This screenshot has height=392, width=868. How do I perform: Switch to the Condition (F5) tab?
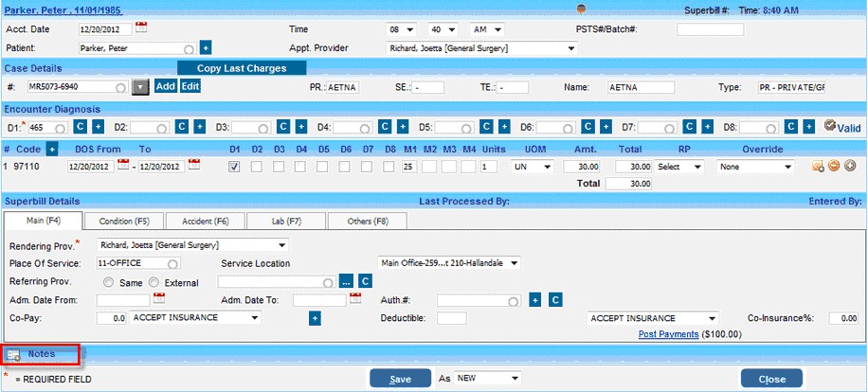[124, 221]
